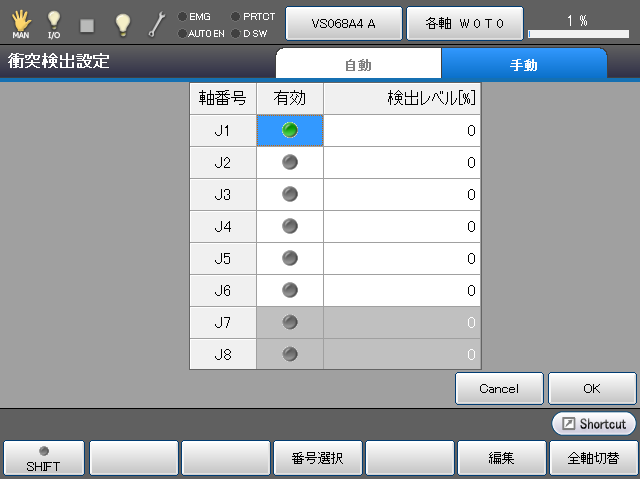Click the lit light bulb icon
Image resolution: width=640 pixels, height=479 pixels.
tap(122, 24)
